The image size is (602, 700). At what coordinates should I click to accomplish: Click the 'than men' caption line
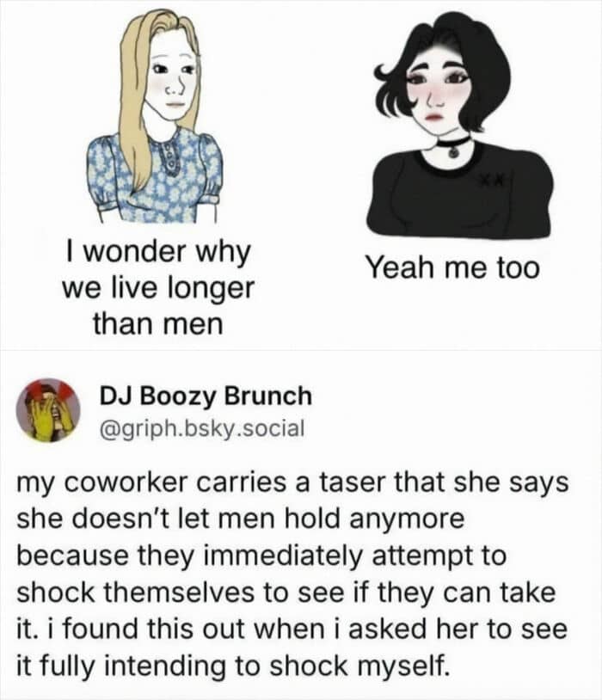point(158,323)
